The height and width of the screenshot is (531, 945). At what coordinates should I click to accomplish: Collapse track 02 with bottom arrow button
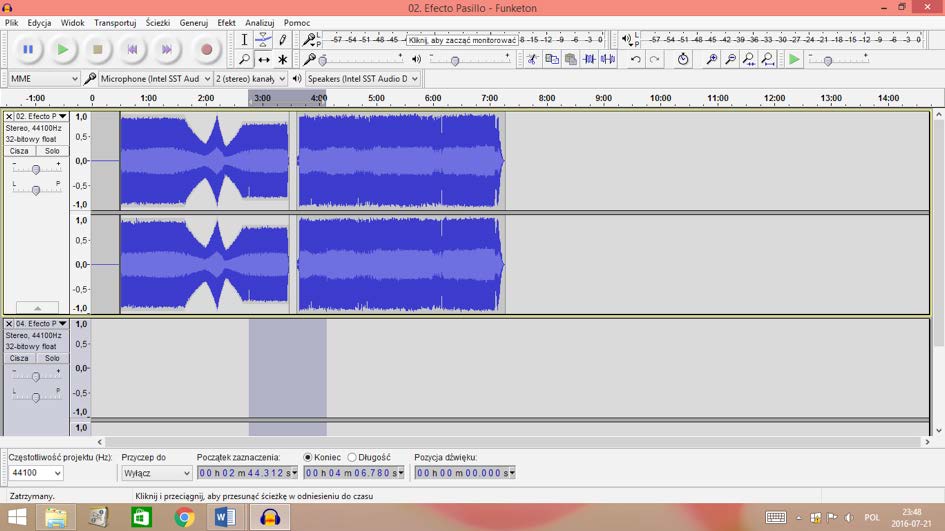37,307
